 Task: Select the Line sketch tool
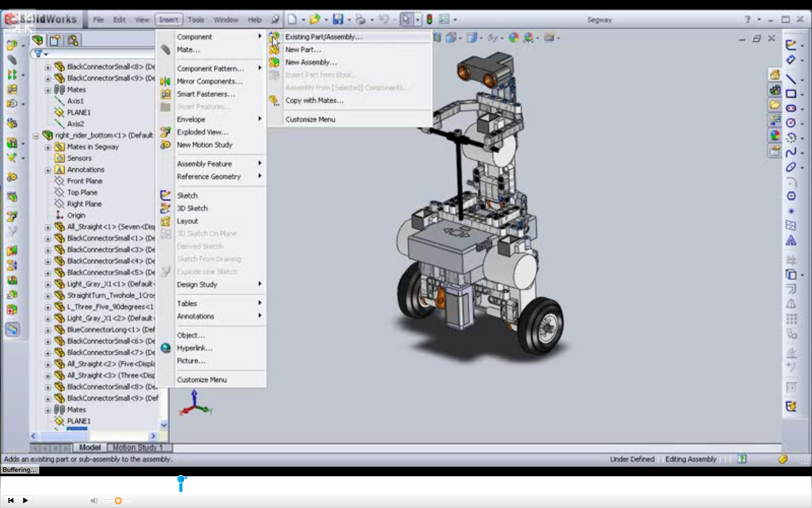pyautogui.click(x=791, y=79)
